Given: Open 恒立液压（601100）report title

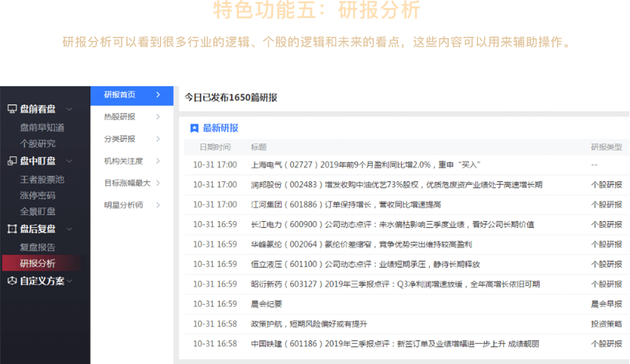Looking at the screenshot, I should [365, 264].
